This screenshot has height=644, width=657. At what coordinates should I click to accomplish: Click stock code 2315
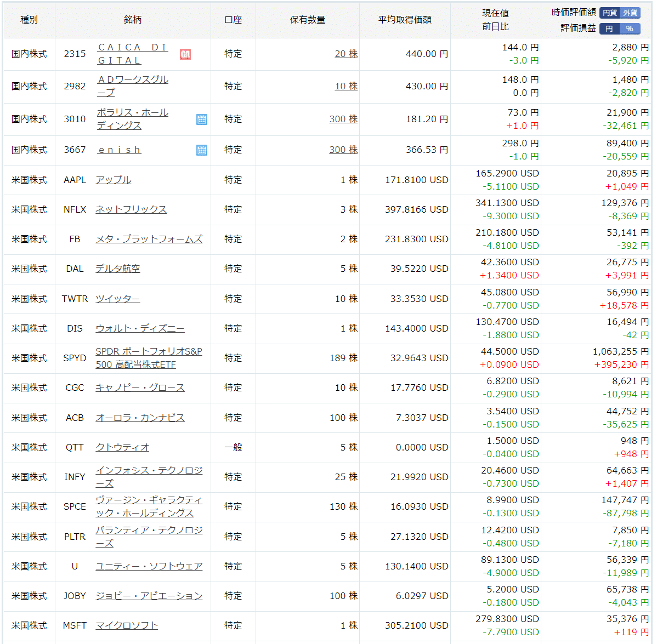coord(75,54)
